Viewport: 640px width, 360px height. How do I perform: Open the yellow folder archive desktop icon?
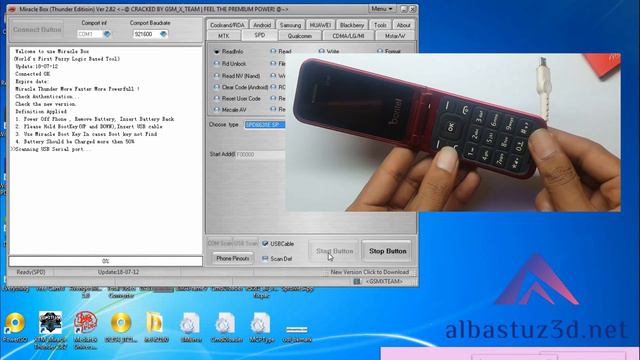[x=156, y=326]
